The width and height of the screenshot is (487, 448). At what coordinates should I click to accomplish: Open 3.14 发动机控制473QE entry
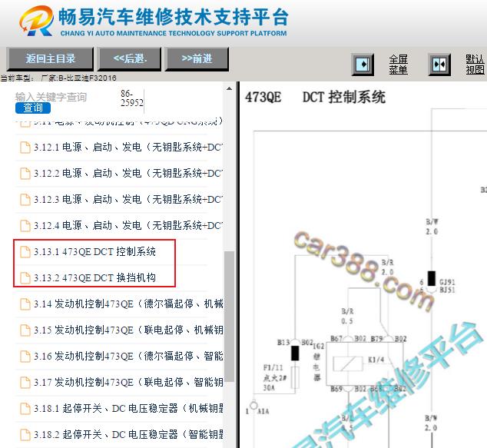(128, 304)
